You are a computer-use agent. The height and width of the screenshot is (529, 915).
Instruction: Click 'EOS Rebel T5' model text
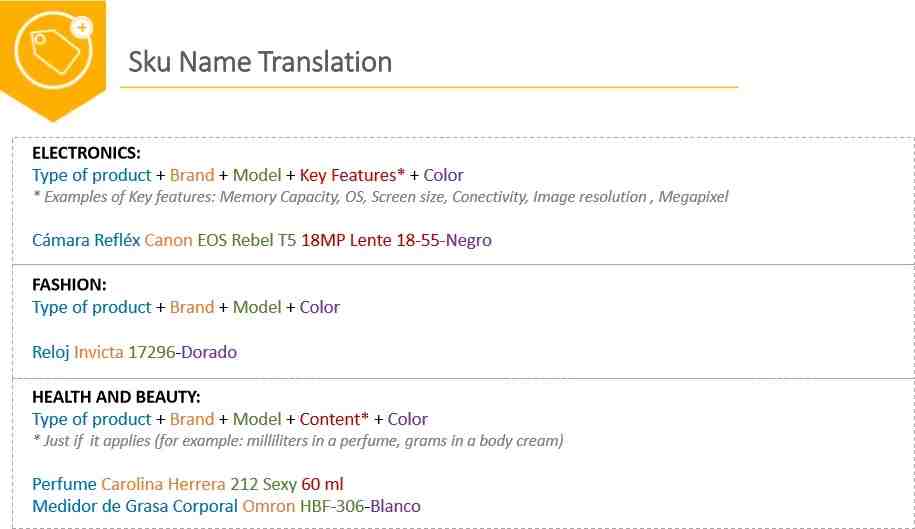coord(247,240)
